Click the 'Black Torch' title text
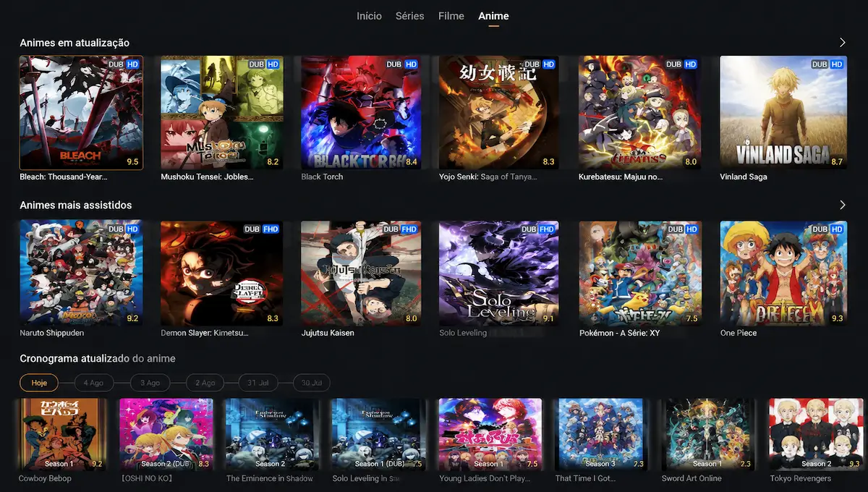 (x=322, y=177)
